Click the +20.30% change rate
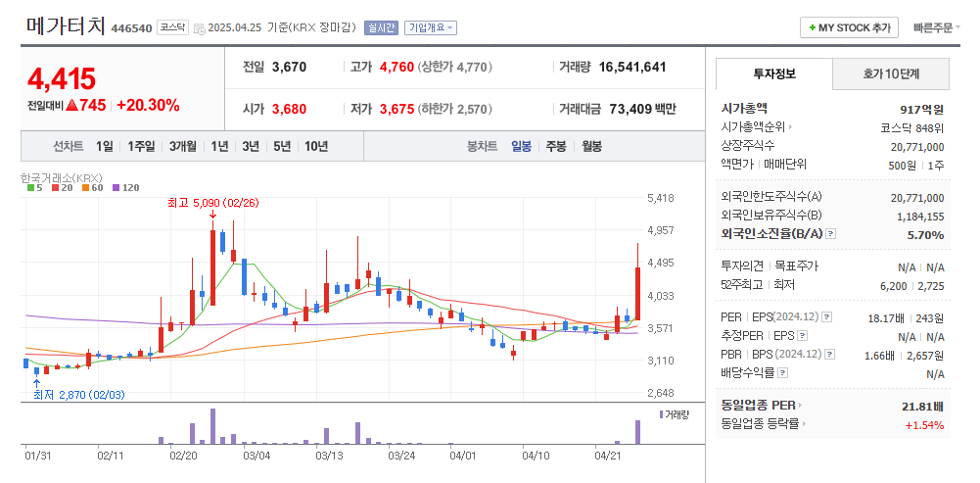 (x=148, y=106)
